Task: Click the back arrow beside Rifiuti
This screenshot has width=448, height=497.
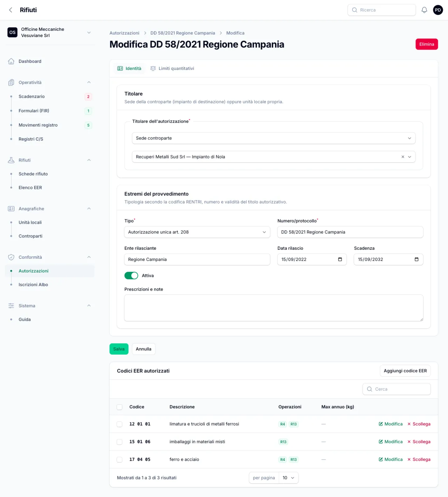Action: tap(10, 10)
